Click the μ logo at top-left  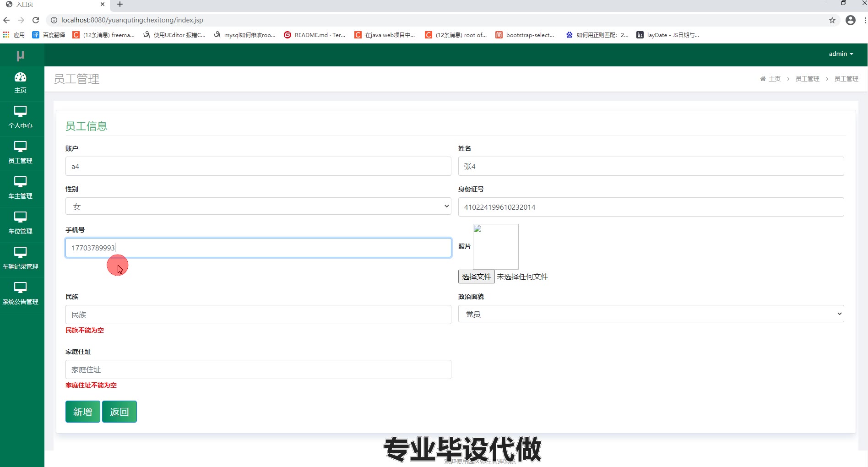pyautogui.click(x=20, y=56)
